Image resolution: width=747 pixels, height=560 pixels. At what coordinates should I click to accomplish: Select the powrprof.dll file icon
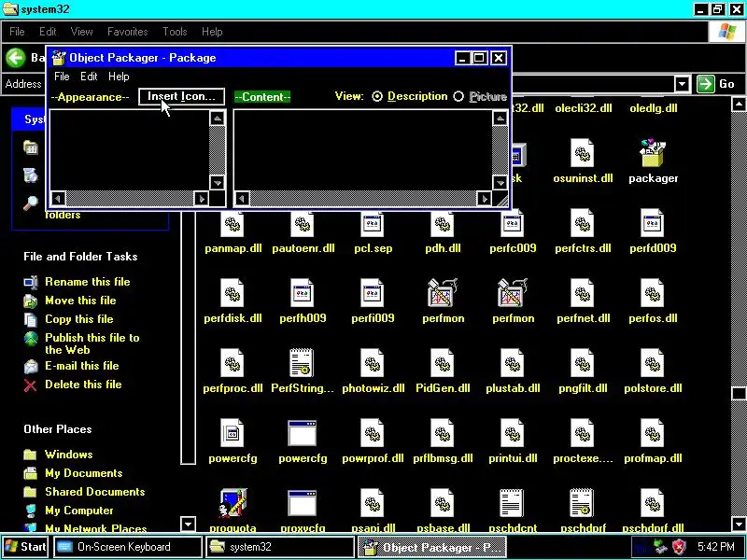(373, 433)
